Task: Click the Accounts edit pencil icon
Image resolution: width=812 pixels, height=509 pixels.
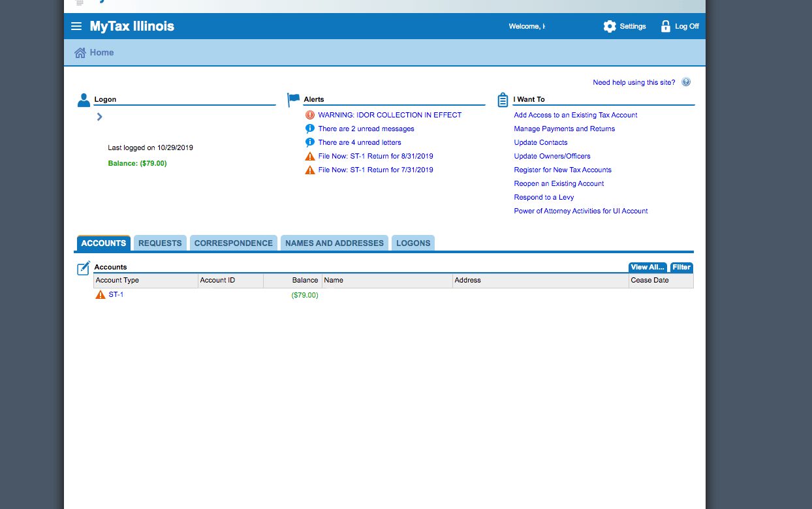Action: pyautogui.click(x=84, y=268)
